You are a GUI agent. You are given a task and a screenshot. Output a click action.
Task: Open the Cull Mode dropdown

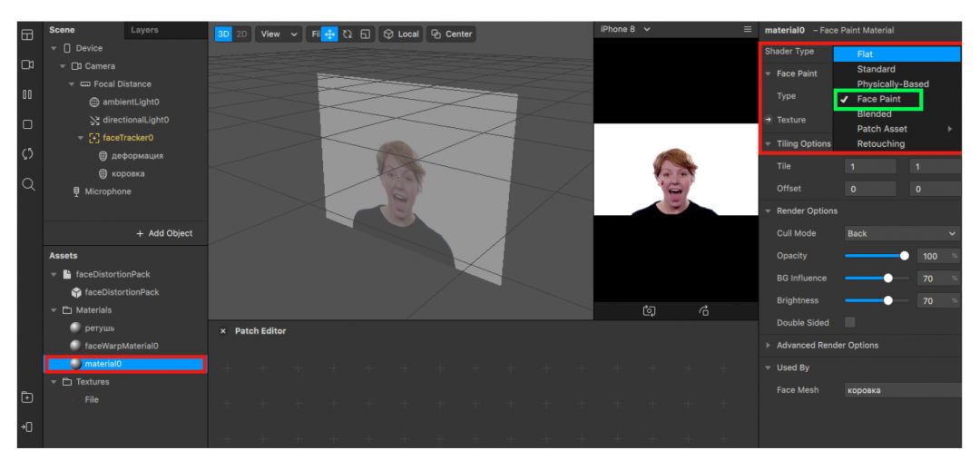[901, 233]
